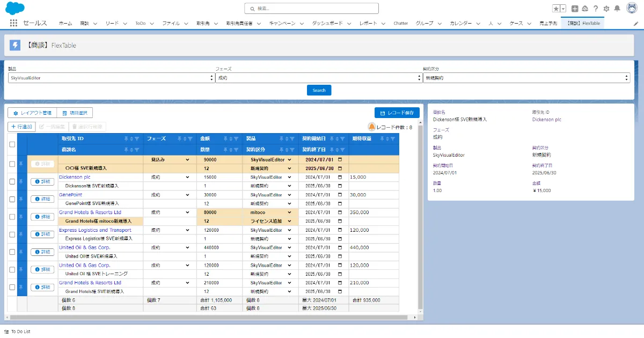Pin the Dickenson plc row

[x=22, y=182]
